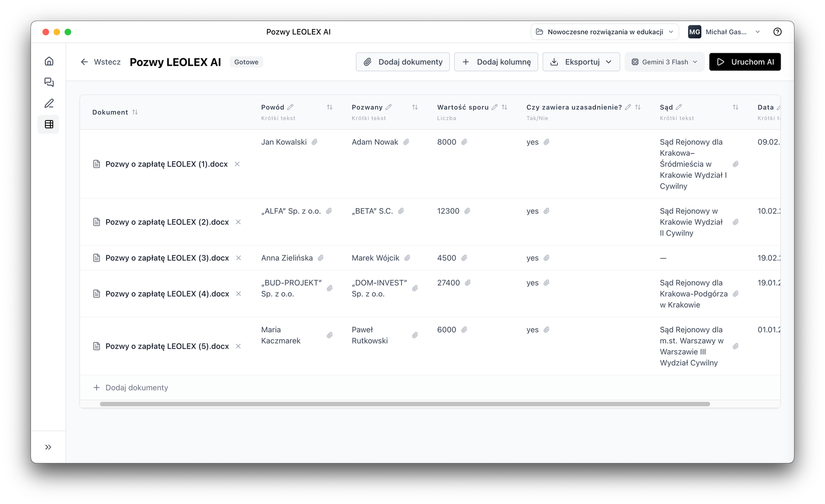
Task: Open the chat conversations icon in the sidebar
Action: [48, 82]
